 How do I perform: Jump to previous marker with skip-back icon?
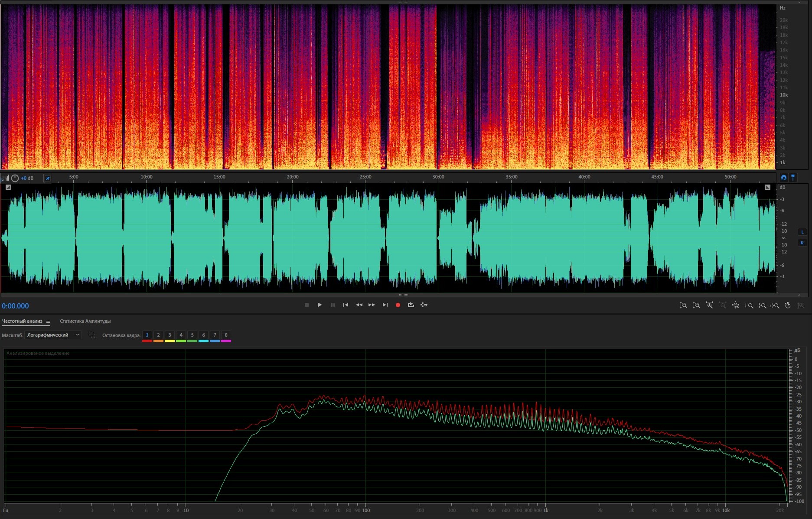[x=346, y=305]
